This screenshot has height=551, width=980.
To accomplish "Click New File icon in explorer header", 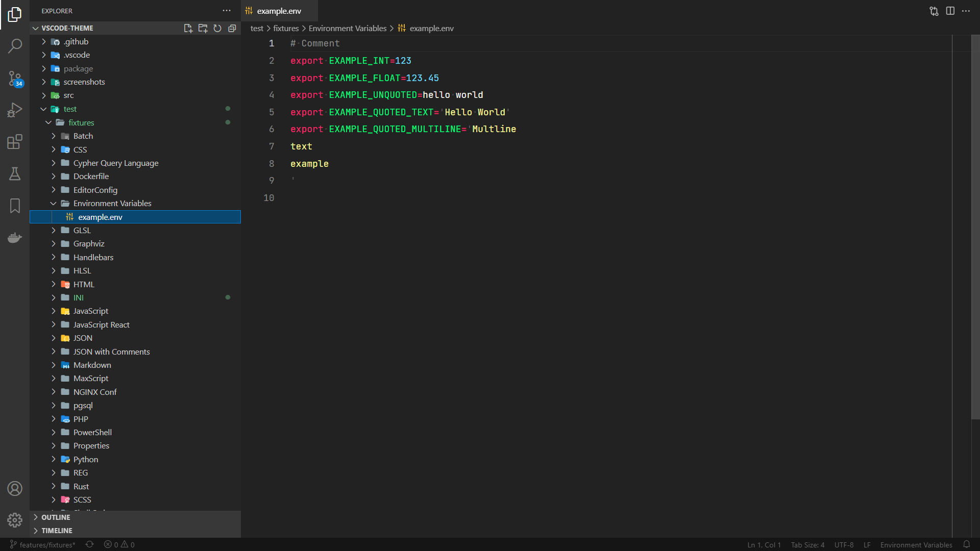I will point(188,29).
